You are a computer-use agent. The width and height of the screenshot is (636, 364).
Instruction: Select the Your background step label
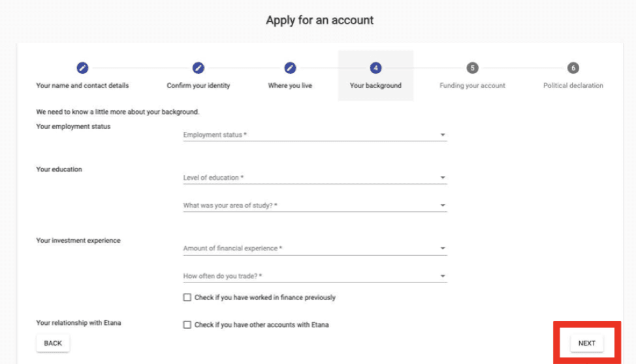375,85
